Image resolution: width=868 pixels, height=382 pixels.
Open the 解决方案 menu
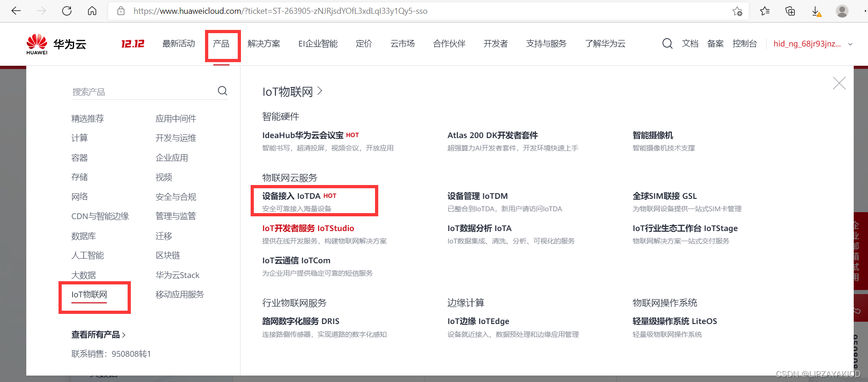pyautogui.click(x=264, y=44)
